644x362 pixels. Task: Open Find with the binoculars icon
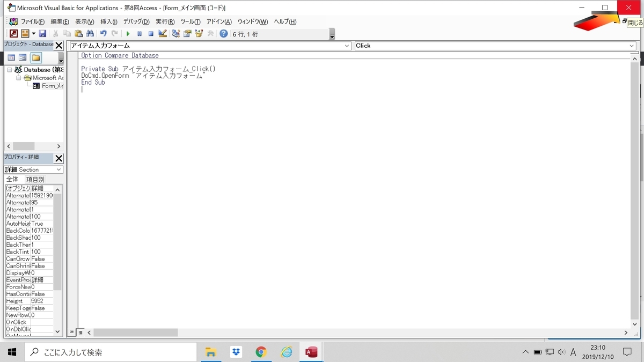coord(90,33)
